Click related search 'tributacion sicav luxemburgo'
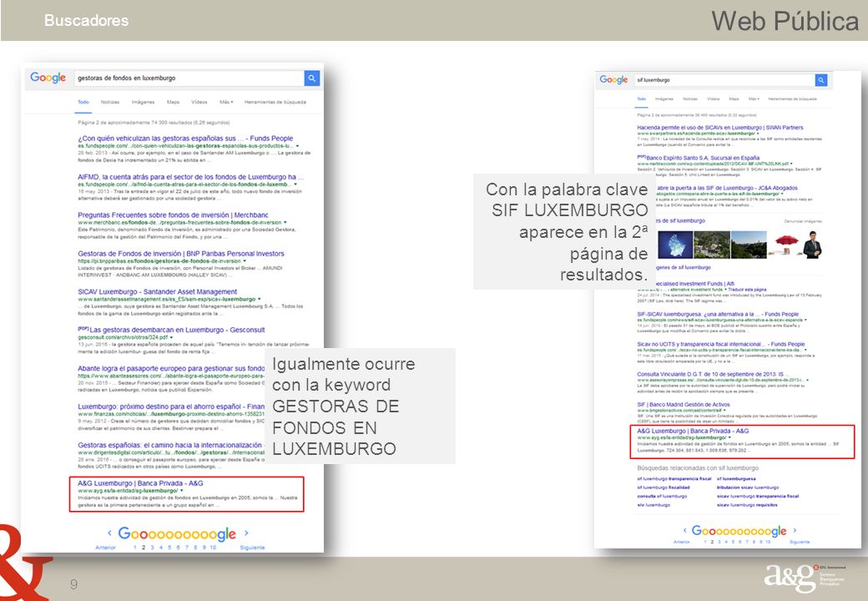 [747, 487]
